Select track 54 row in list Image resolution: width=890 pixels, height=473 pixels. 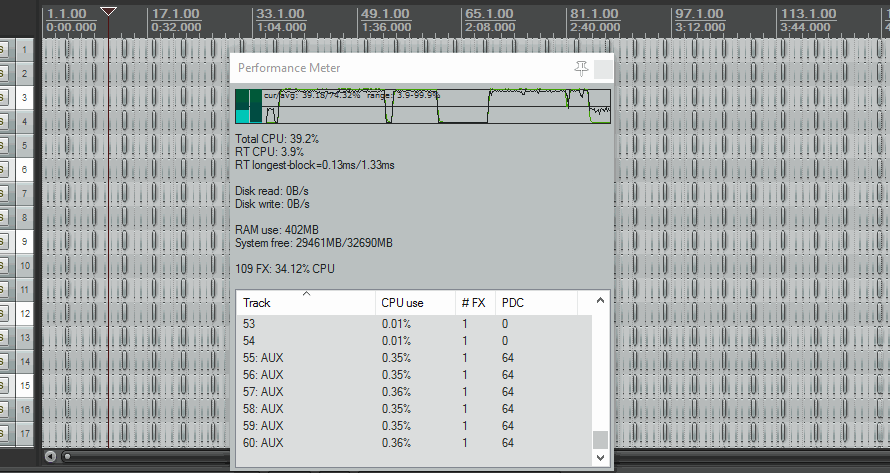414,341
